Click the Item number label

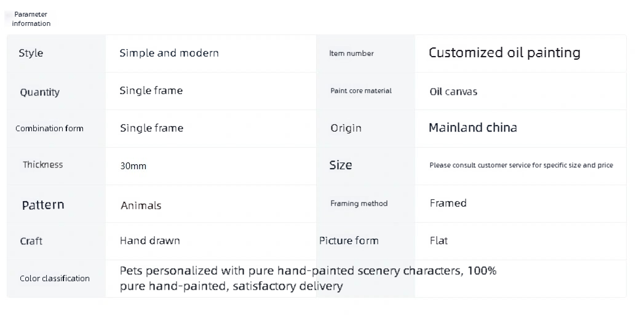pyautogui.click(x=351, y=54)
